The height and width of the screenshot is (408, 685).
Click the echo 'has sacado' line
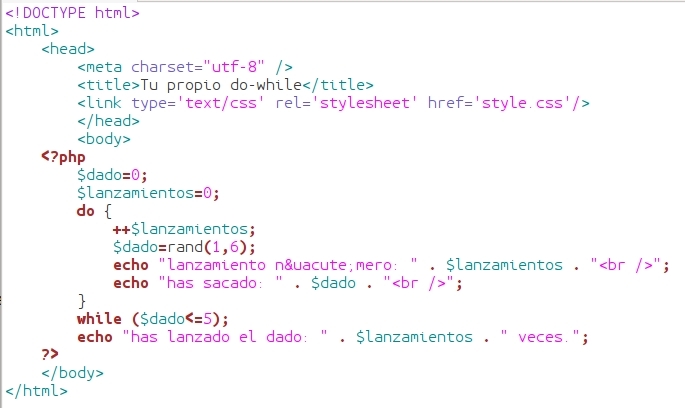pos(287,283)
